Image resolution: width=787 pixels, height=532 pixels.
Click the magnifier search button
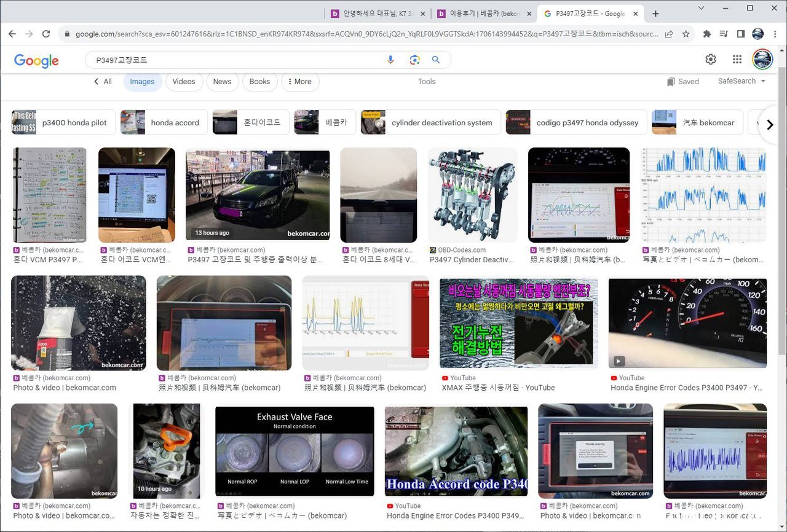[436, 60]
